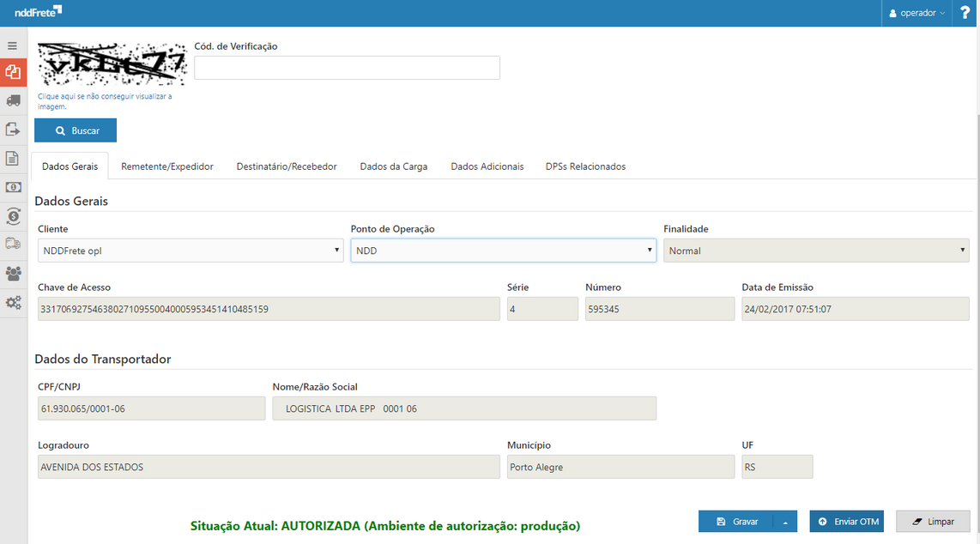Click the Enviar OTM button
980x544 pixels.
[846, 521]
